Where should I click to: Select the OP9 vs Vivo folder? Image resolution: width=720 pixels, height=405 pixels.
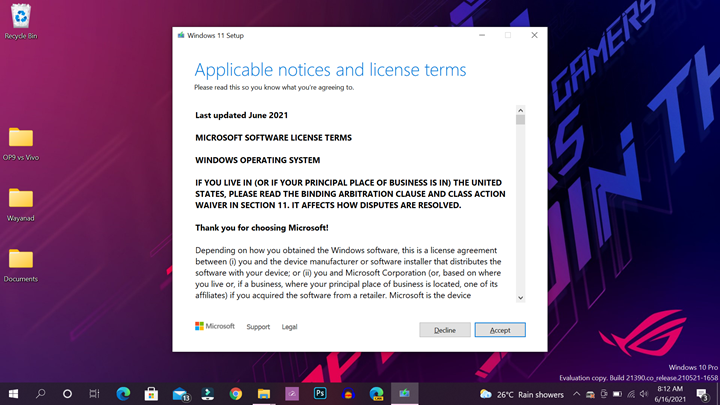click(21, 144)
